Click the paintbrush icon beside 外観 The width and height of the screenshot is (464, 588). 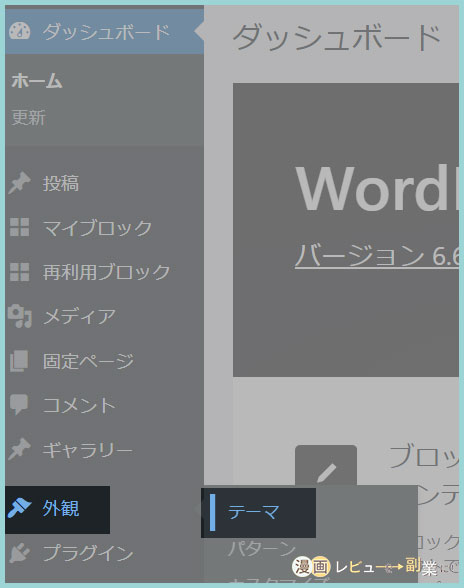(x=19, y=508)
